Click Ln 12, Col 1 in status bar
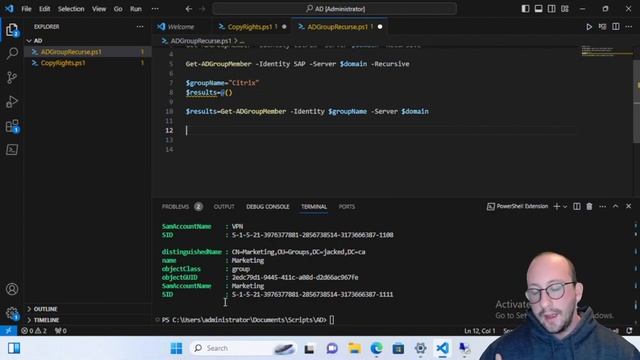The image size is (640, 360). [480, 331]
